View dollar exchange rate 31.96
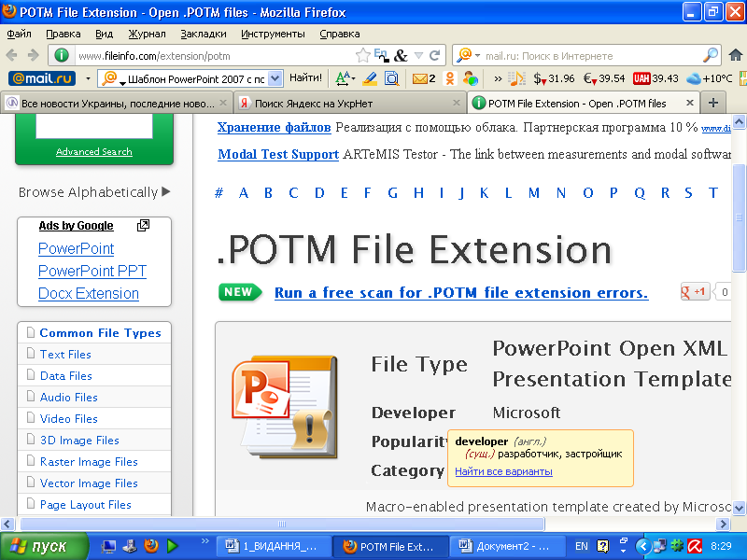This screenshot has height=560, width=747. click(554, 78)
